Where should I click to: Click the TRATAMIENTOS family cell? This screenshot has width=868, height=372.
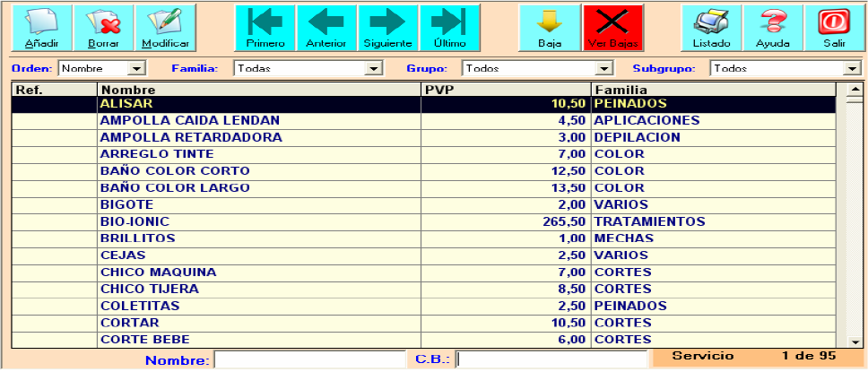tap(714, 221)
